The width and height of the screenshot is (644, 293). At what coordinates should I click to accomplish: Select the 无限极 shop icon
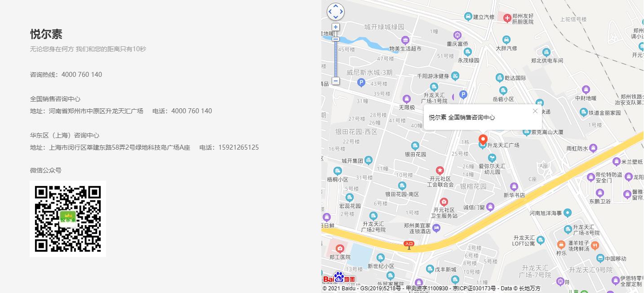407,99
